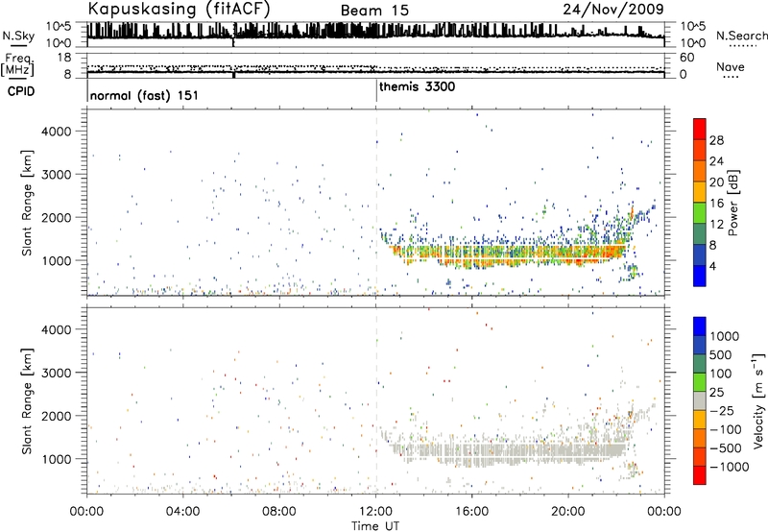768x532 pixels.
Task: Click the 'Velocity [m s-1]' color bar label
Action: (x=758, y=400)
